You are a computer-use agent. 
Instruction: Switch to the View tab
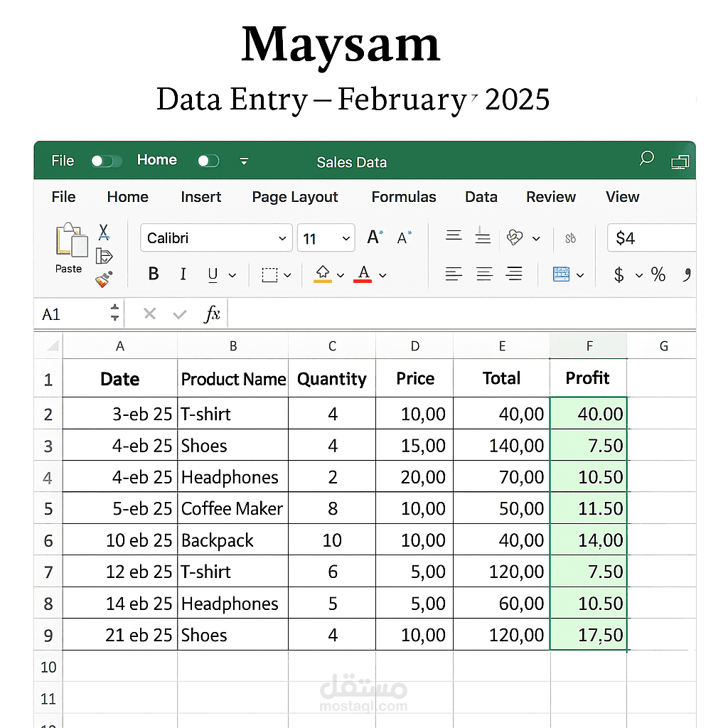point(622,197)
